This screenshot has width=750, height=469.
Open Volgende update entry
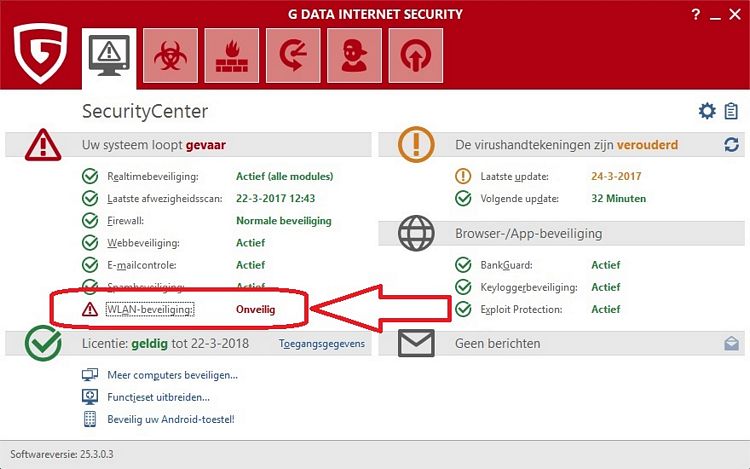[x=519, y=198]
